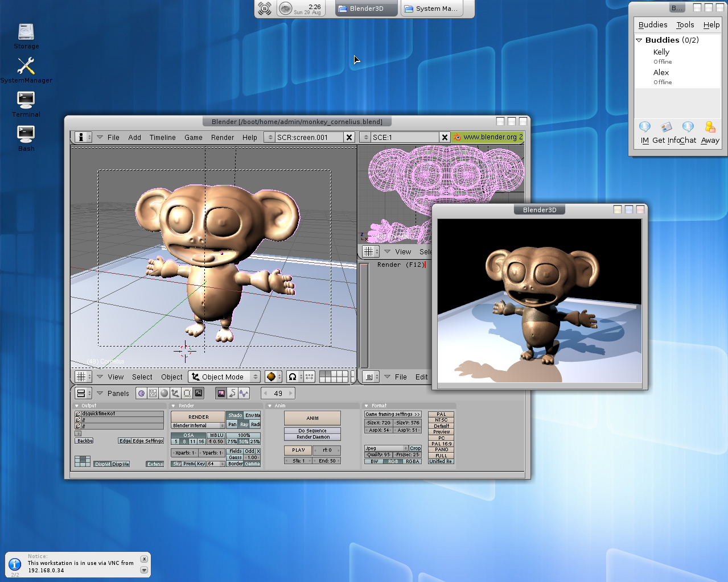Open the Object Mode dropdown
This screenshot has width=728, height=582.
[224, 377]
